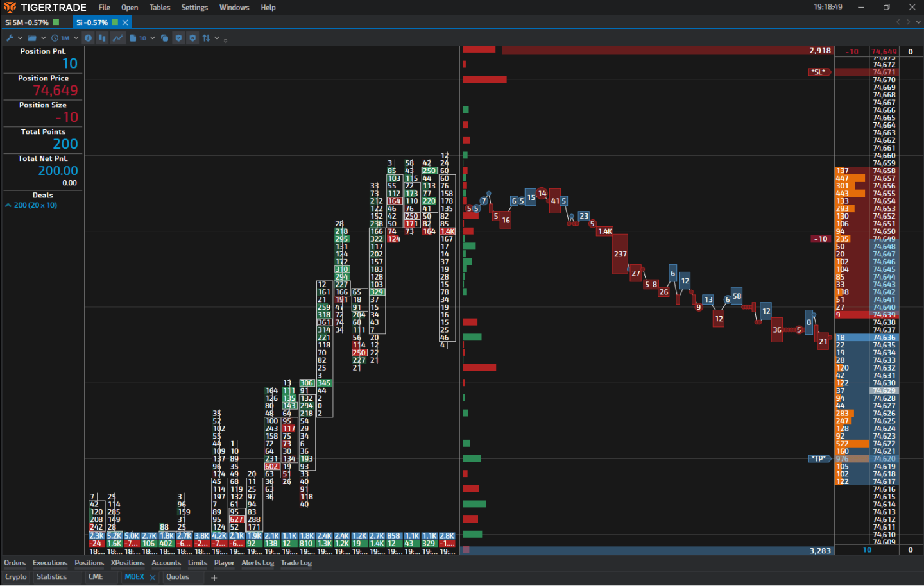Click the clock timeframe icon

click(55, 38)
